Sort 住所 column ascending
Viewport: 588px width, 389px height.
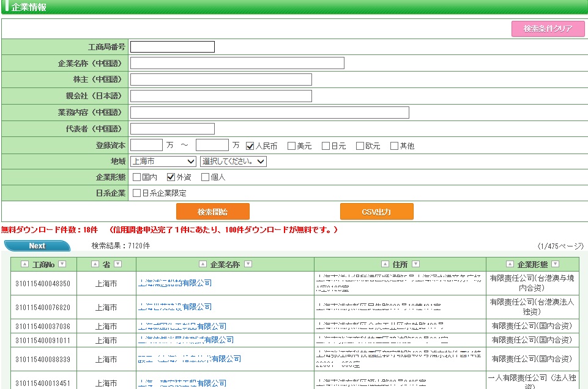[385, 264]
